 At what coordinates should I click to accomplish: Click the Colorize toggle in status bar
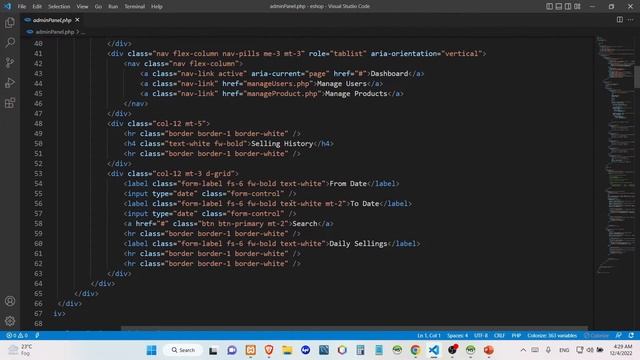point(596,335)
